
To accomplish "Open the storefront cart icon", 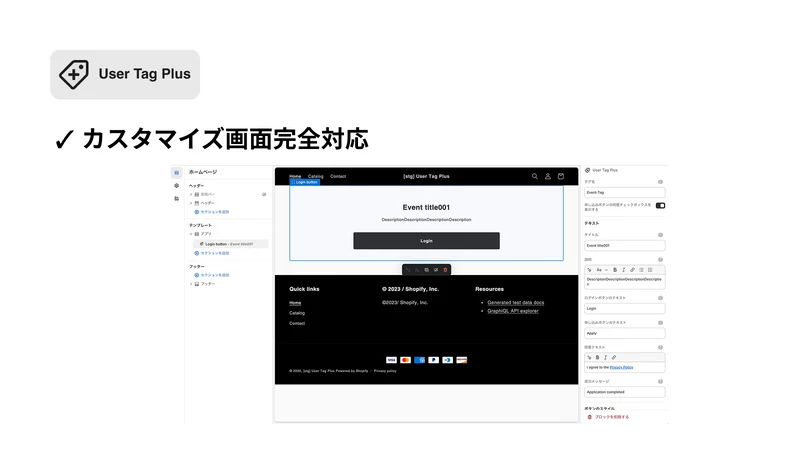I will [x=561, y=176].
